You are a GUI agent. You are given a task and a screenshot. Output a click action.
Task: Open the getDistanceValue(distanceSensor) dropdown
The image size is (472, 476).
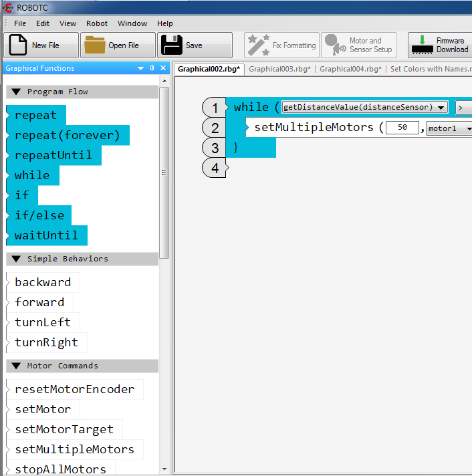point(365,107)
